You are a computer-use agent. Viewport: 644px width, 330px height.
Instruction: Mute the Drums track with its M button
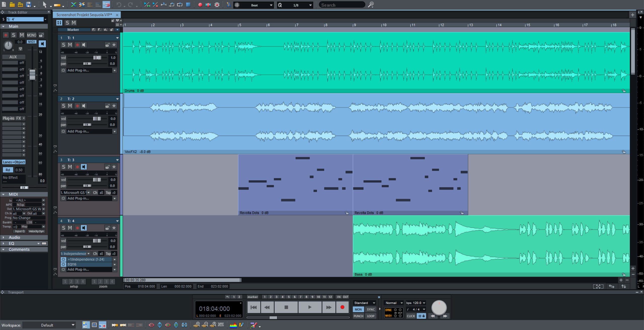tap(70, 45)
